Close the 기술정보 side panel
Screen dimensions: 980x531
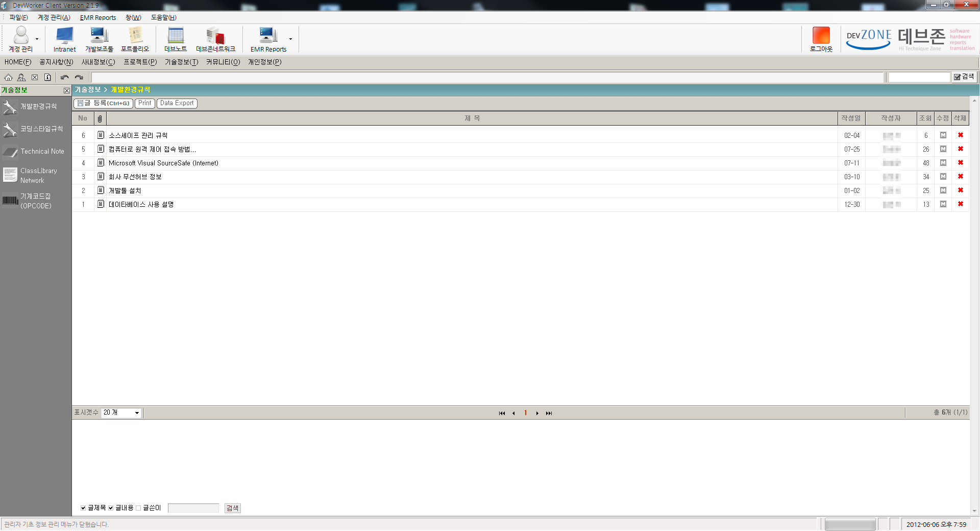pos(67,90)
